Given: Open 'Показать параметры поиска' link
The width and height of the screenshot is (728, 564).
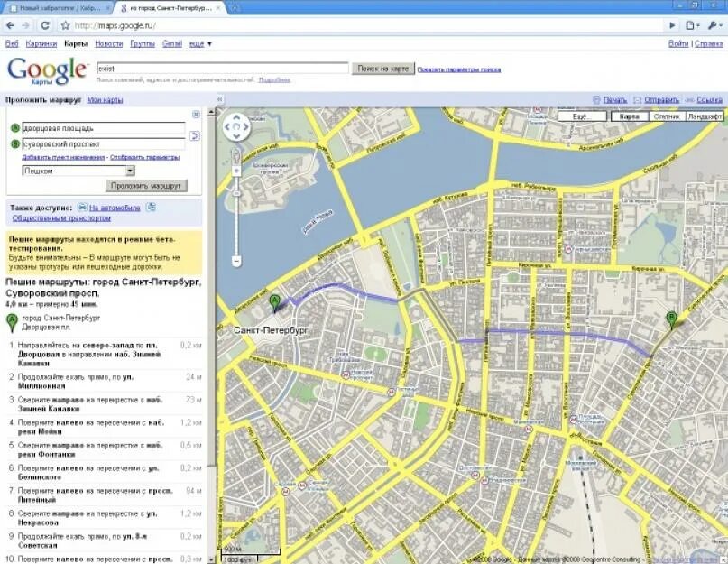Looking at the screenshot, I should tap(458, 69).
